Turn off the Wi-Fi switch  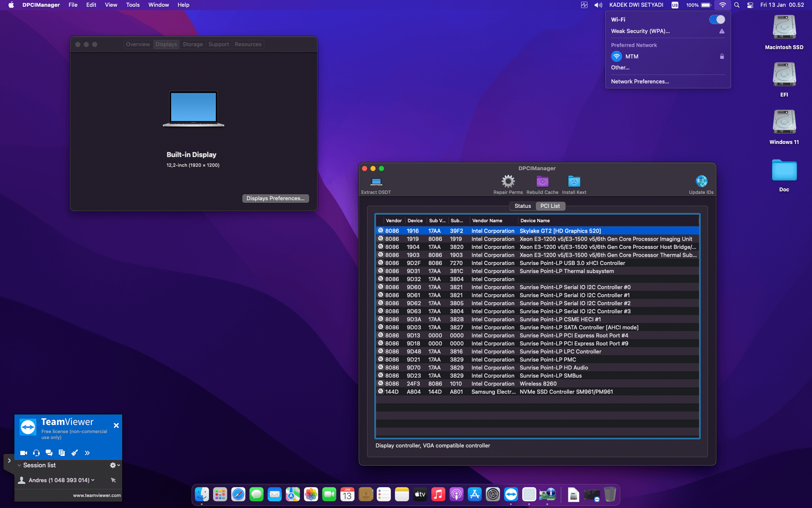(x=717, y=19)
